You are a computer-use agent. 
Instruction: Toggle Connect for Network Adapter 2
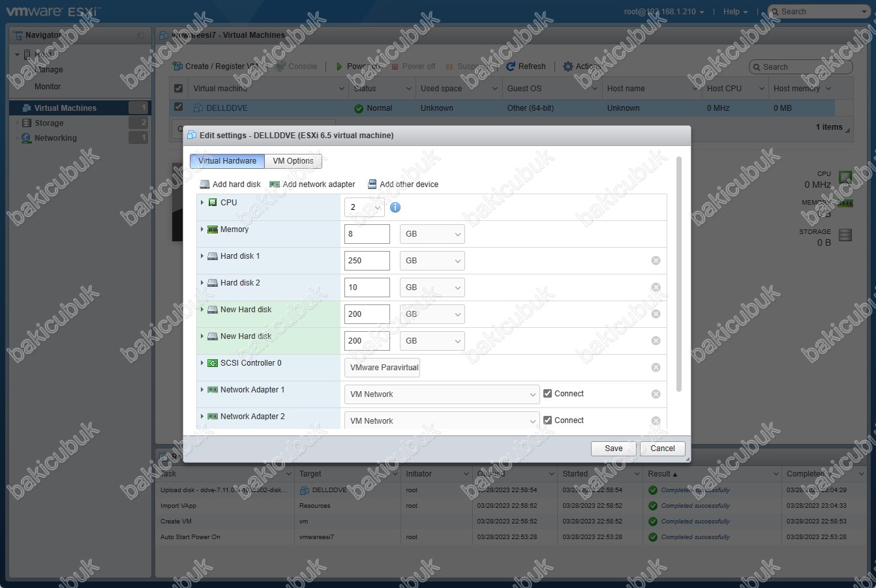[548, 420]
